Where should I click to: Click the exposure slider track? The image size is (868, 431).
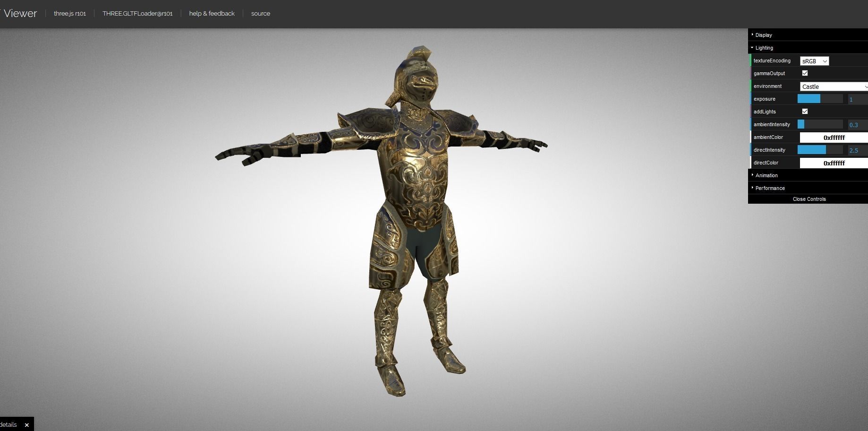point(819,99)
